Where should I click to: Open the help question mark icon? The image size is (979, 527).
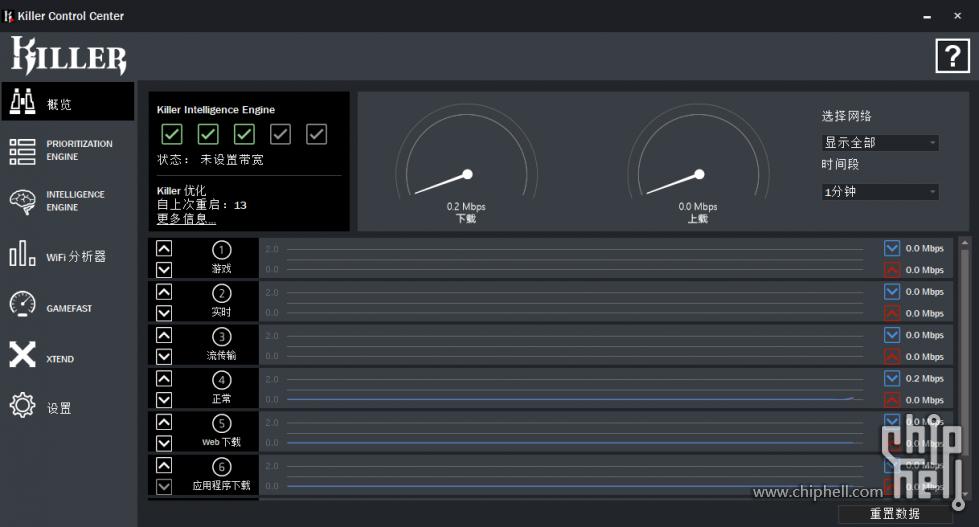(x=952, y=56)
